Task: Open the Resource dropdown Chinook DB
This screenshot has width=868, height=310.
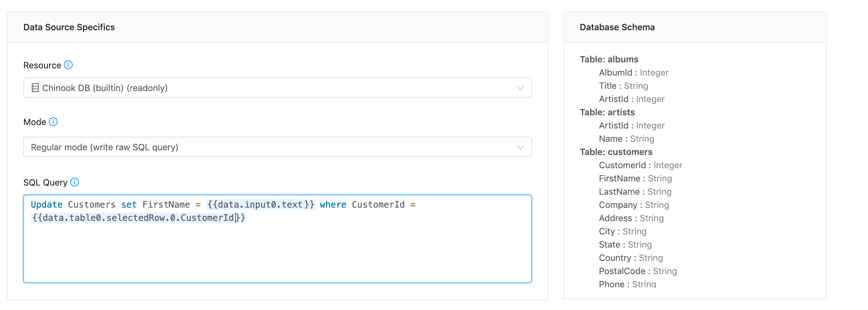Action: pos(277,88)
